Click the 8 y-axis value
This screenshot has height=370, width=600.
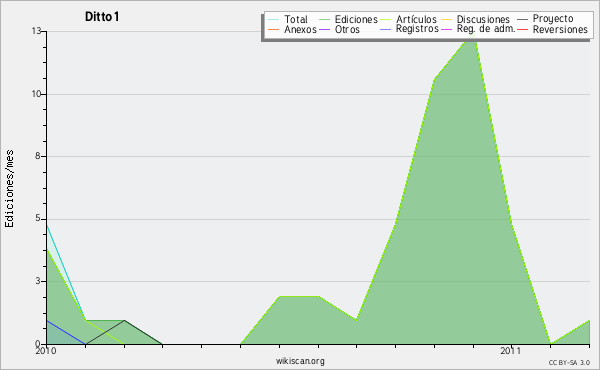(x=38, y=156)
